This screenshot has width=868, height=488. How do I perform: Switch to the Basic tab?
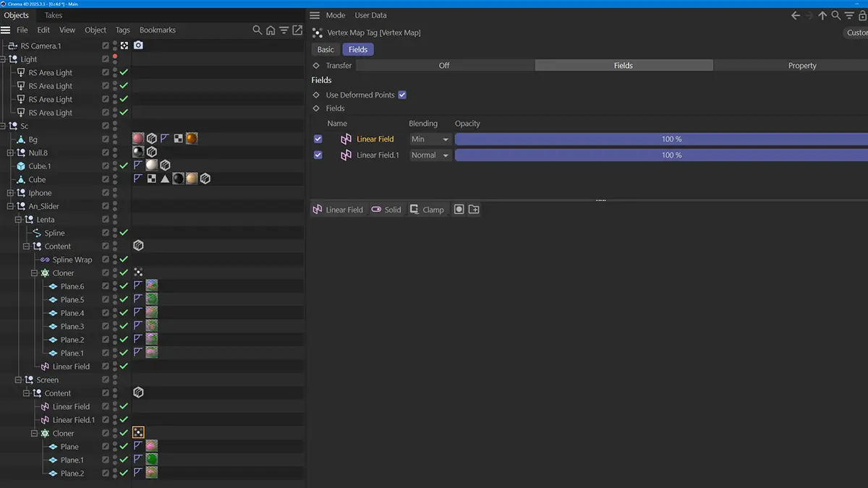(325, 50)
